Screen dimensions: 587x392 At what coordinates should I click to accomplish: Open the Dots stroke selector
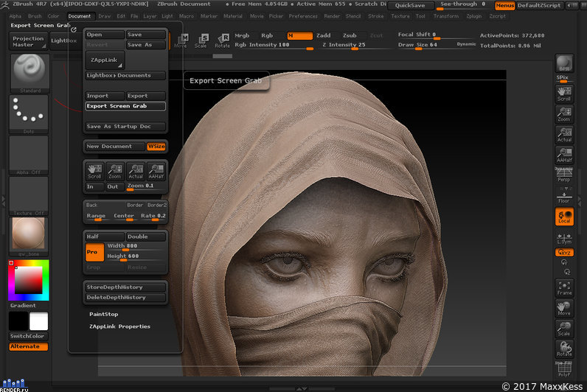pyautogui.click(x=29, y=114)
